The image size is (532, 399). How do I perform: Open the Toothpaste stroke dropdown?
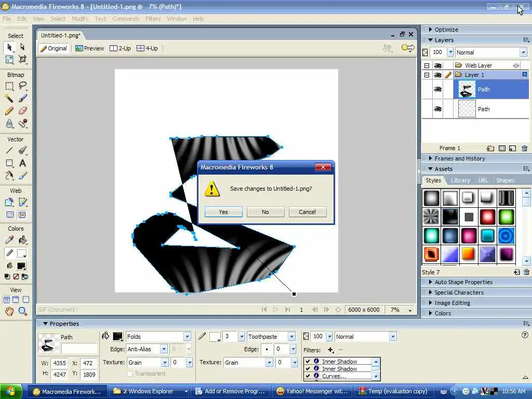291,337
